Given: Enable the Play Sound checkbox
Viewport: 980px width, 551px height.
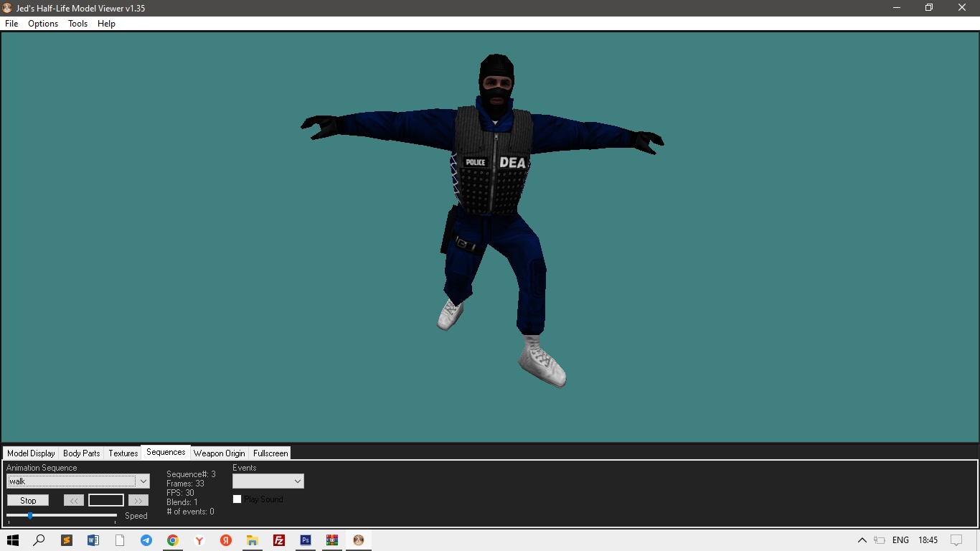Looking at the screenshot, I should 237,499.
